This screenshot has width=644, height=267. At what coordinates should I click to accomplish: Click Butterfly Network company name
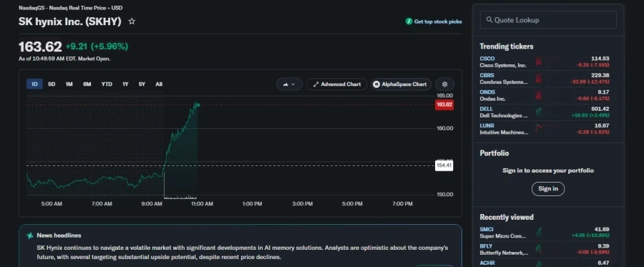click(504, 253)
